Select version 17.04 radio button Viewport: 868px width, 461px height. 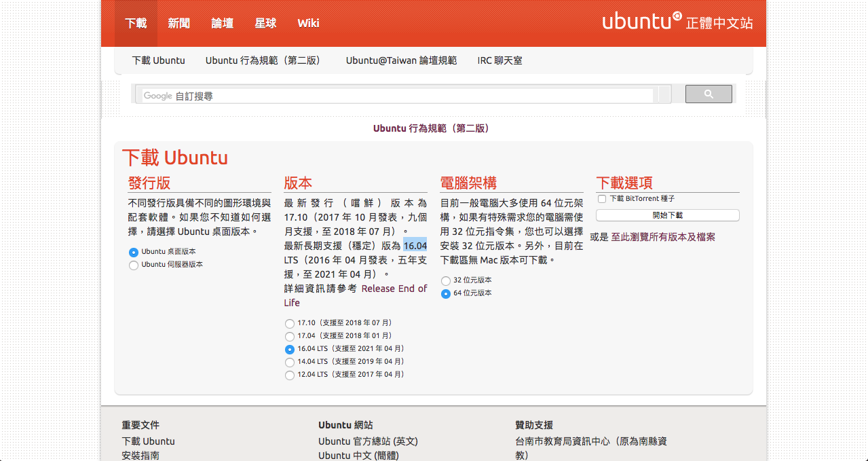coord(290,336)
